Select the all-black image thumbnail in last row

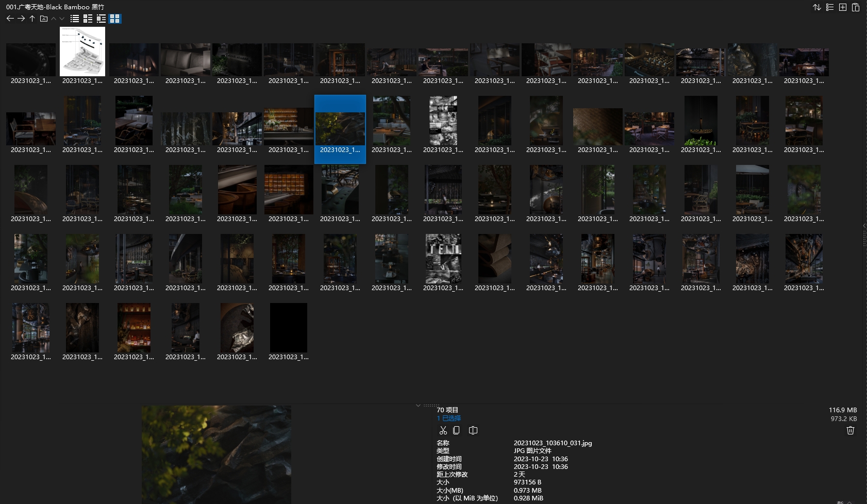tap(289, 328)
